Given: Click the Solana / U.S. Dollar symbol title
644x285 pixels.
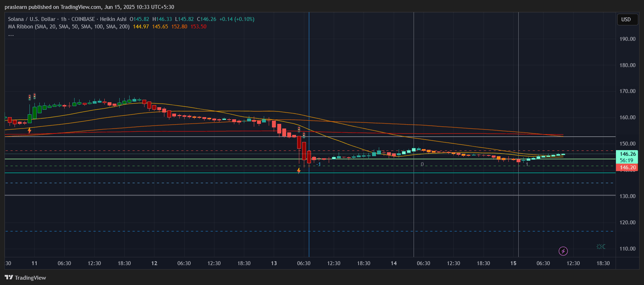Looking at the screenshot, I should click(x=32, y=19).
